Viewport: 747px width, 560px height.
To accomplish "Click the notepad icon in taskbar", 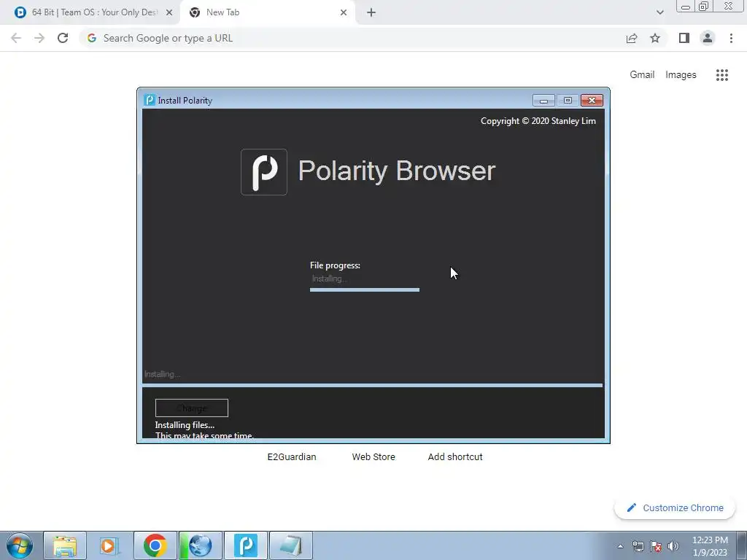I will coord(291,545).
